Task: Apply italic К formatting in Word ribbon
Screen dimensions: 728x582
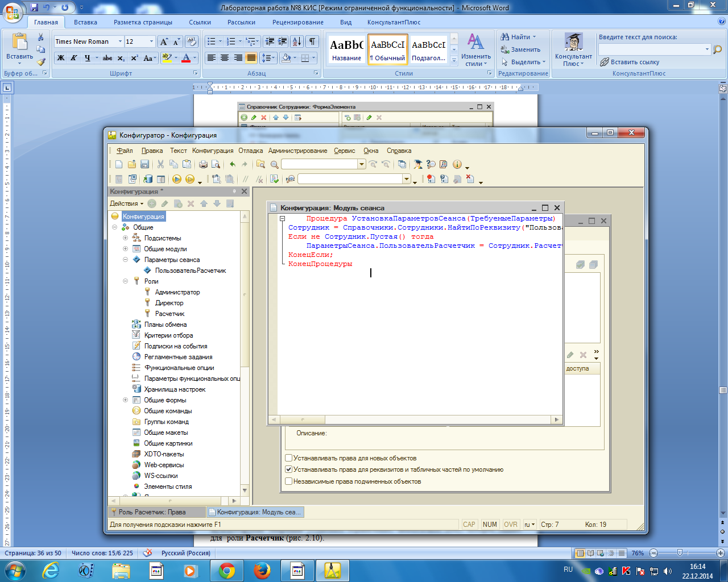Action: [x=73, y=58]
